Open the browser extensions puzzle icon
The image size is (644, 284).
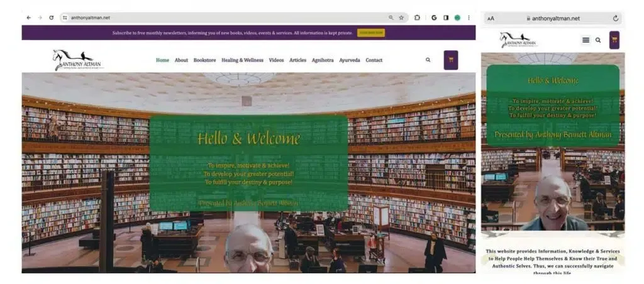(418, 18)
